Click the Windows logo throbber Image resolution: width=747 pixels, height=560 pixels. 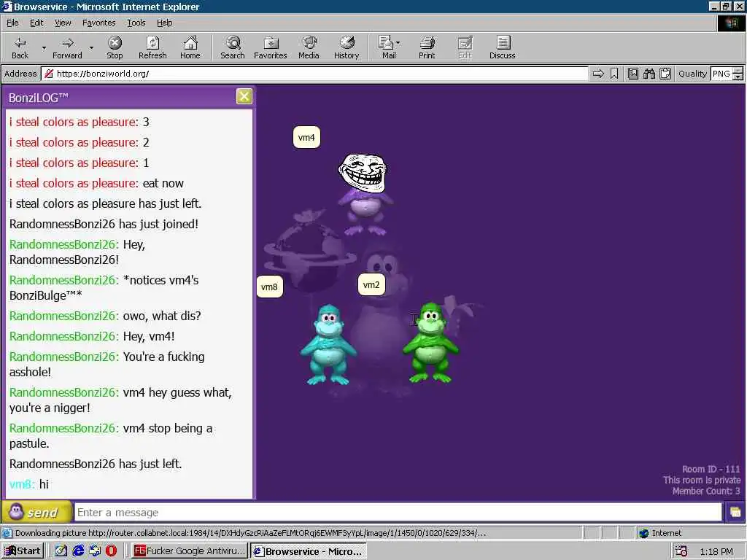point(731,23)
